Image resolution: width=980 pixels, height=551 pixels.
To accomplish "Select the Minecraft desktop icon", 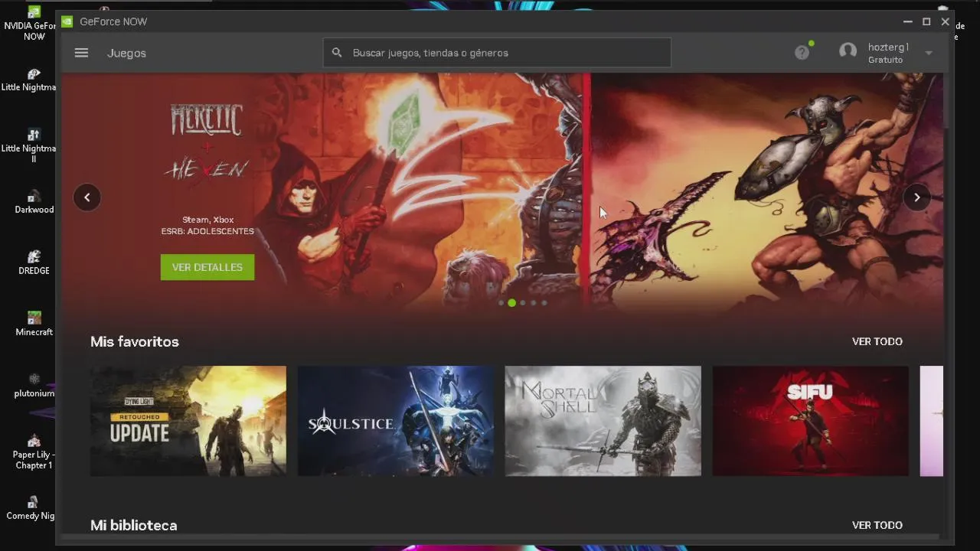I will [34, 324].
